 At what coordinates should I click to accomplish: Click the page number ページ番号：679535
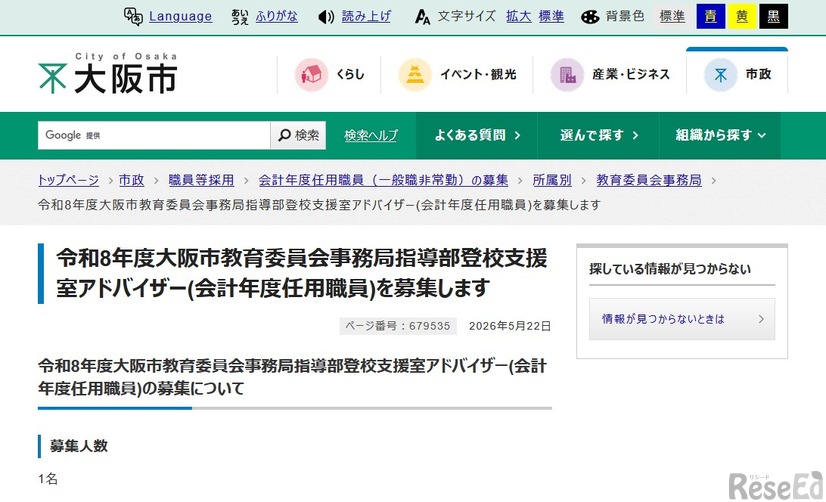[x=398, y=326]
